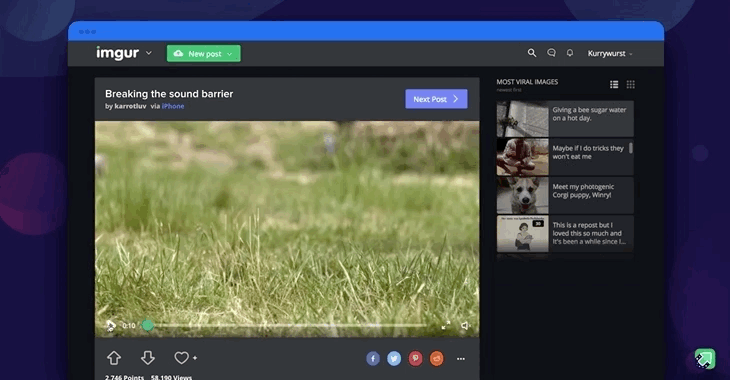Share post on Reddit
Viewport: 730px width, 380px height.
point(437,359)
